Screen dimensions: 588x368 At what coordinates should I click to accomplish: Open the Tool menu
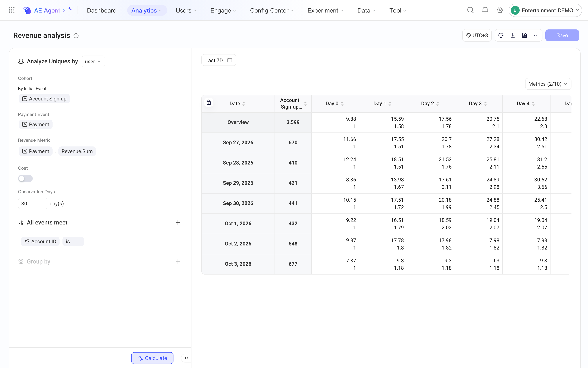click(398, 10)
